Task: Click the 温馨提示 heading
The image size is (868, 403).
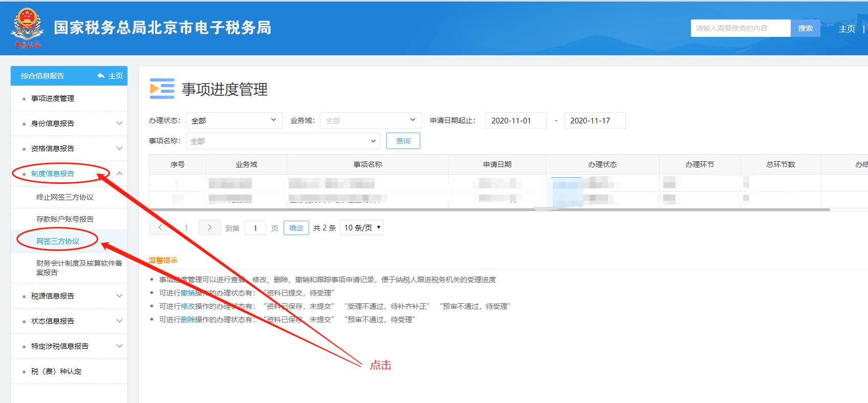Action: click(163, 260)
